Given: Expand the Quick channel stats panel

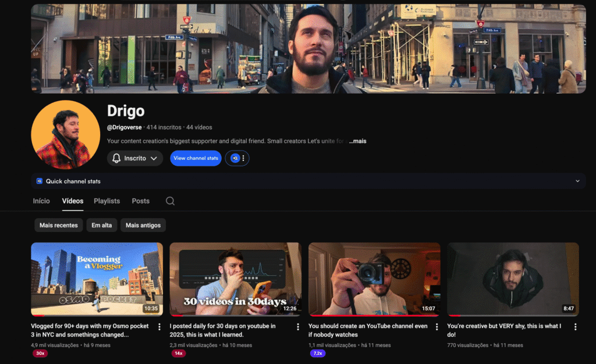Looking at the screenshot, I should 577,181.
